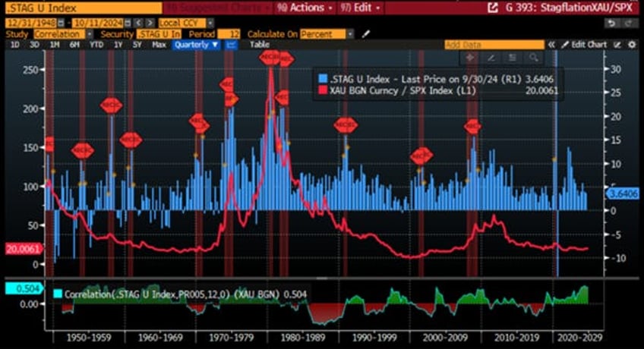Select the zoom magnifier on chart toolbar

[x=533, y=58]
